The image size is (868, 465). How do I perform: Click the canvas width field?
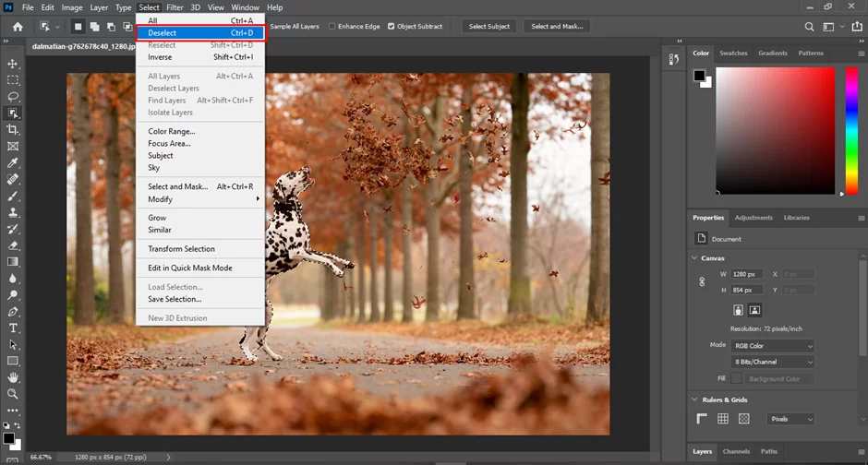[x=747, y=274]
